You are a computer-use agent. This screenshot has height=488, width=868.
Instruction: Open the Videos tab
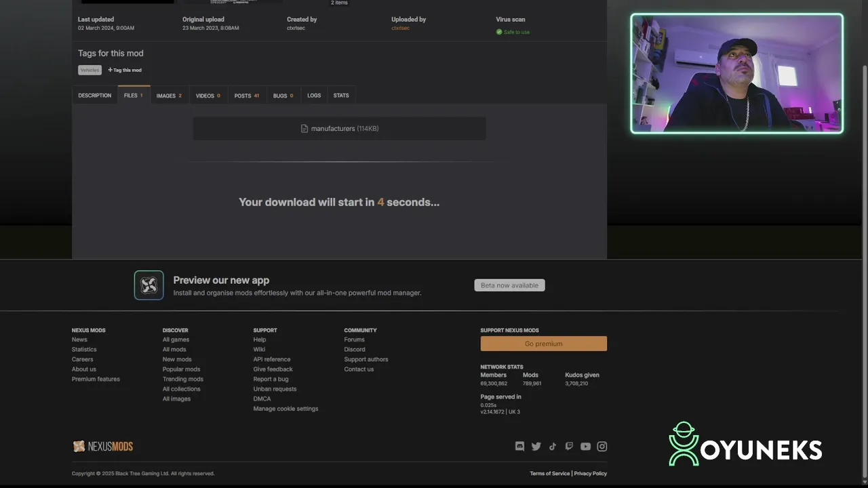click(x=208, y=96)
